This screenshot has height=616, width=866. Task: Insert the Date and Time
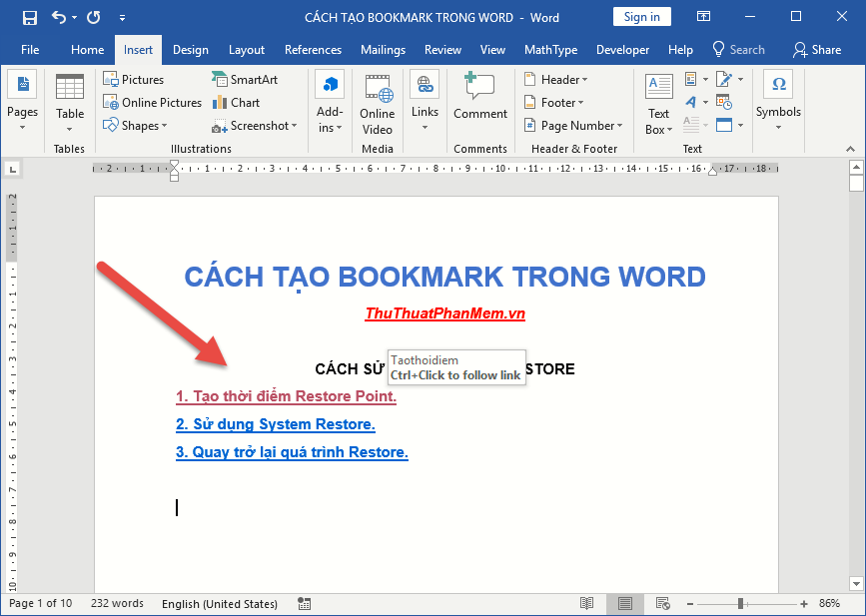(724, 102)
